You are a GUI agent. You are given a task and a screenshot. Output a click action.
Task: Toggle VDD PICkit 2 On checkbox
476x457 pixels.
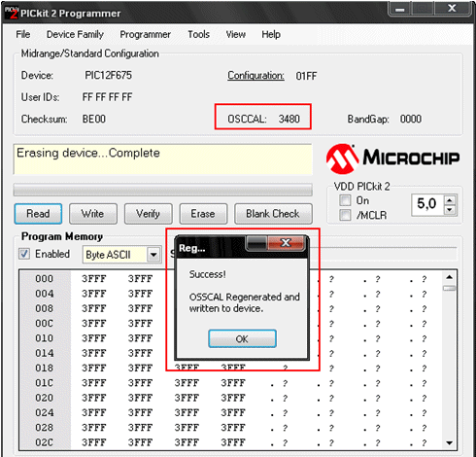pos(345,200)
